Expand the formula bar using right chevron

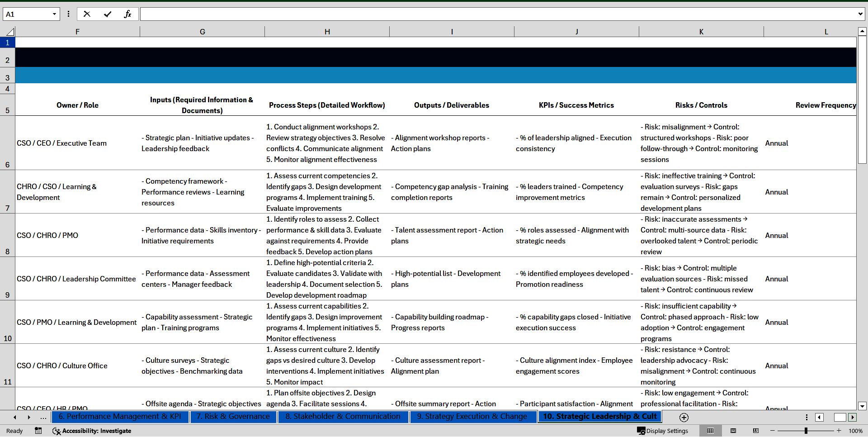tap(860, 14)
